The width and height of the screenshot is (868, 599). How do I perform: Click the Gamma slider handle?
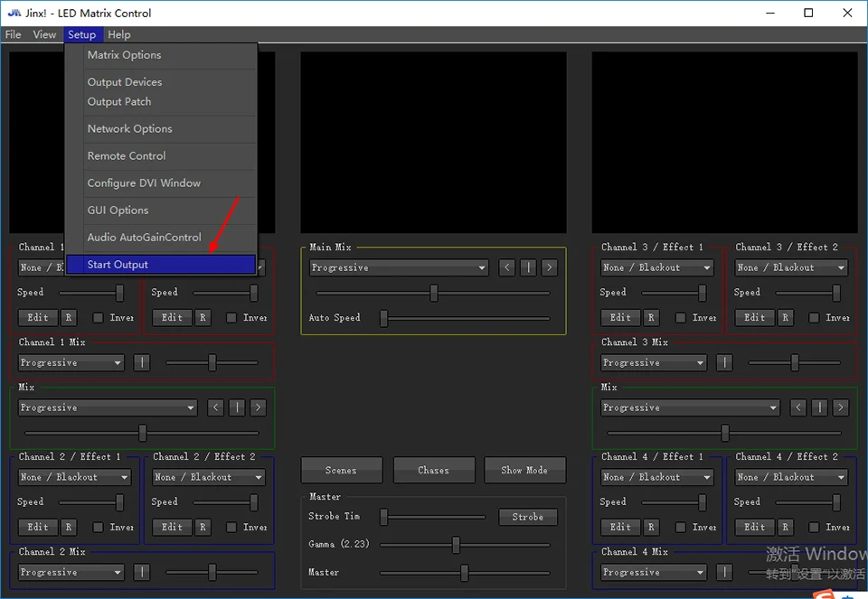pos(456,545)
